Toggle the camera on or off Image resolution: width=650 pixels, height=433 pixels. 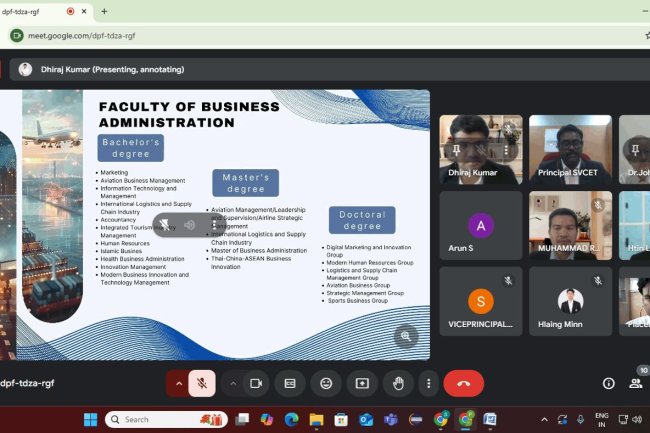coord(255,383)
